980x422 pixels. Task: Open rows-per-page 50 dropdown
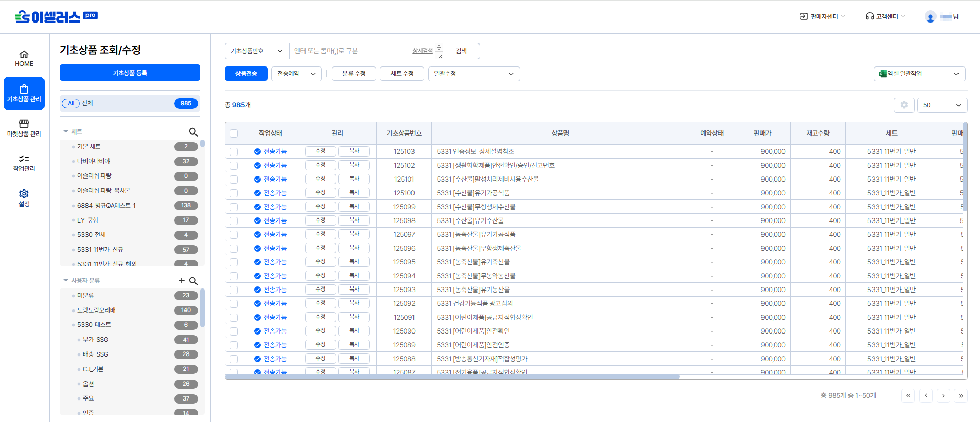point(942,105)
